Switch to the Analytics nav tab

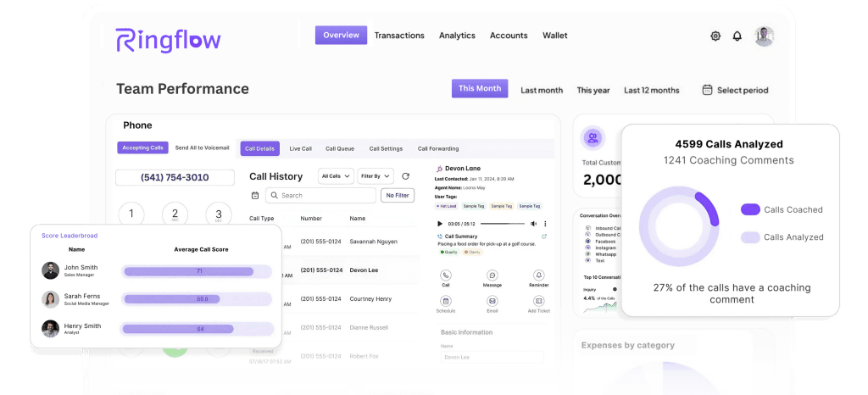click(x=457, y=36)
